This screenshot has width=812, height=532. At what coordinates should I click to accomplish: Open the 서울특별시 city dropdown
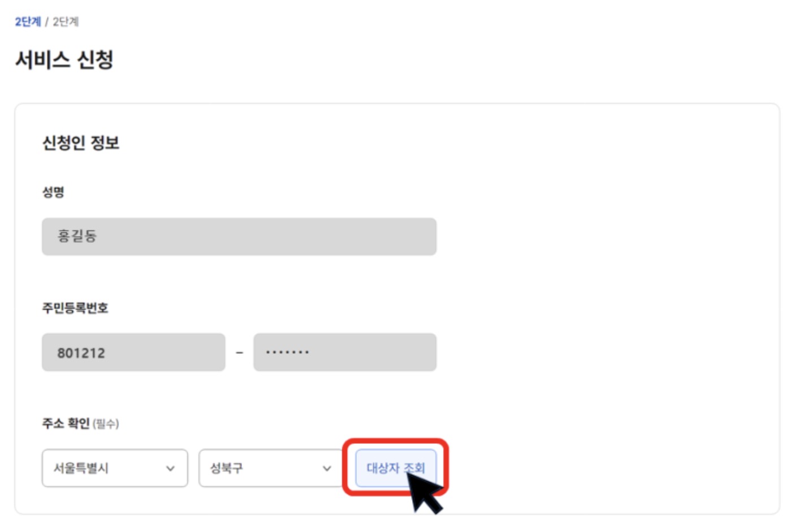115,468
